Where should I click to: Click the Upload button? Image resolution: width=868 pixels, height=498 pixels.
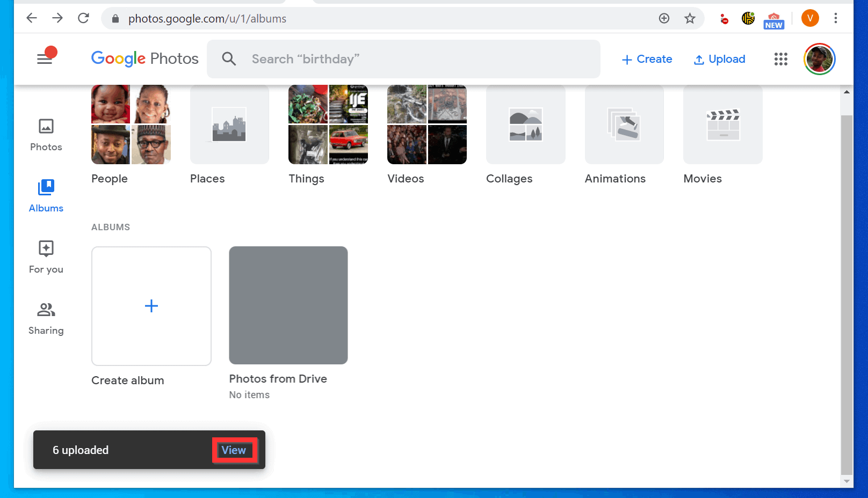(719, 59)
